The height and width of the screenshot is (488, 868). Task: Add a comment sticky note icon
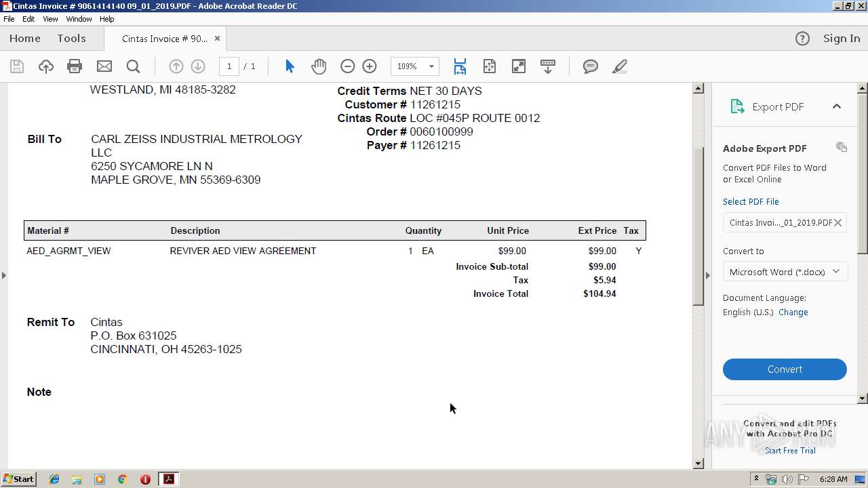[591, 66]
